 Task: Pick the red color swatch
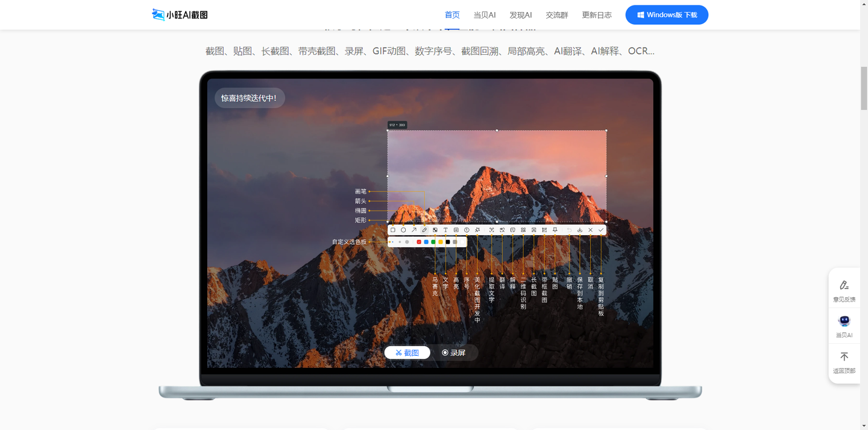click(419, 242)
